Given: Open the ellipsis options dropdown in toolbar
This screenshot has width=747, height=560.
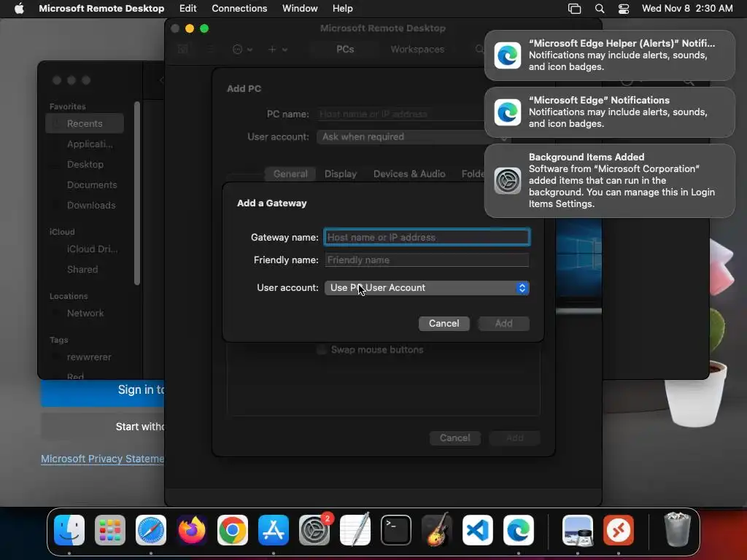Looking at the screenshot, I should pyautogui.click(x=242, y=49).
